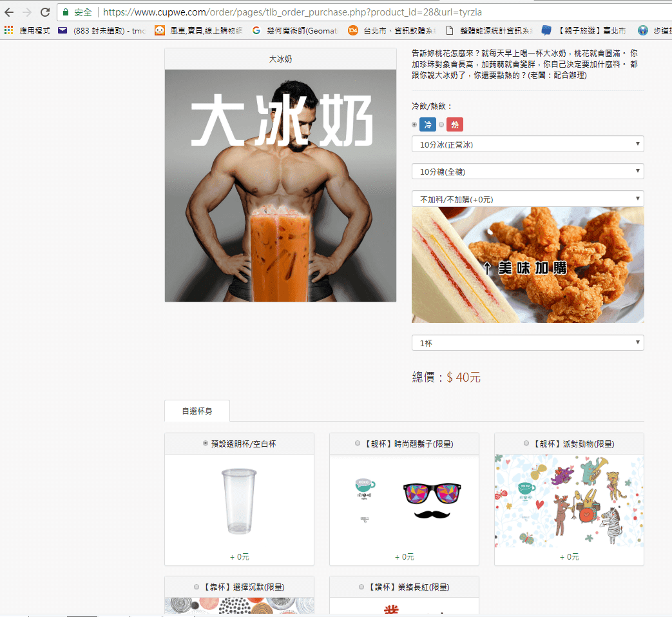672x617 pixels.
Task: Click the blue 冷 cold badge
Action: click(x=428, y=124)
